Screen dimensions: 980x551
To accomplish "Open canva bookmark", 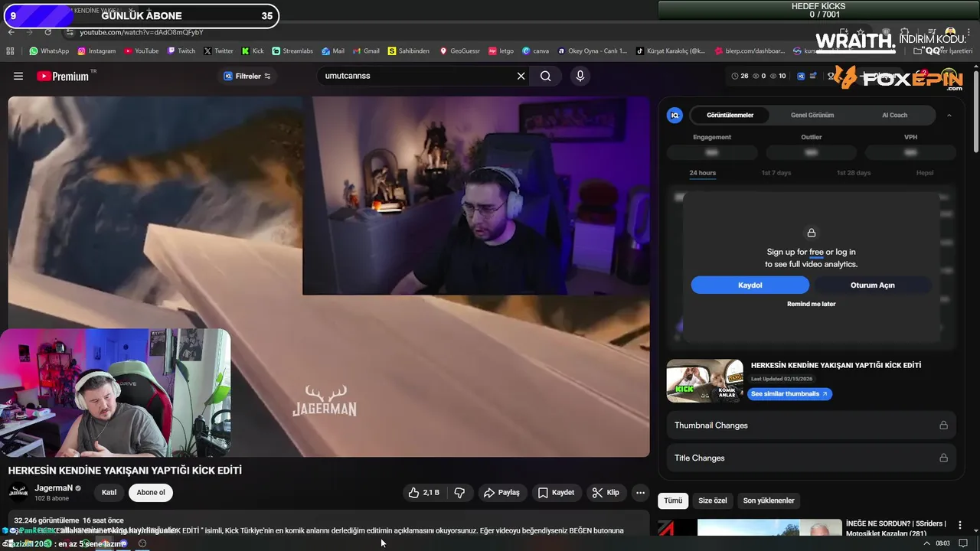I will click(536, 51).
